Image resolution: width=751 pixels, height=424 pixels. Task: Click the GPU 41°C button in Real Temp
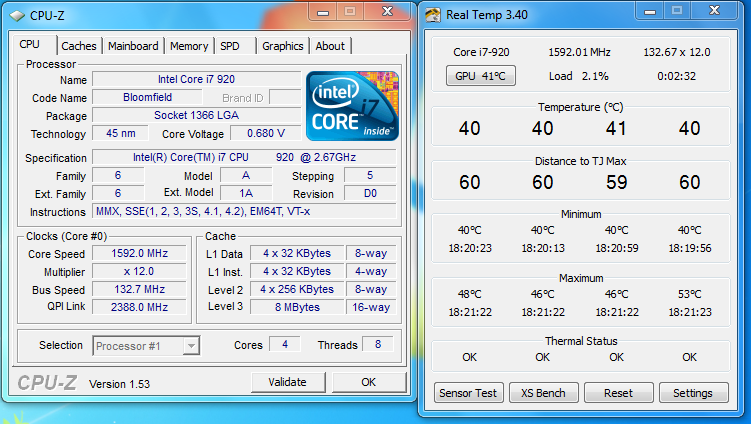[480, 76]
